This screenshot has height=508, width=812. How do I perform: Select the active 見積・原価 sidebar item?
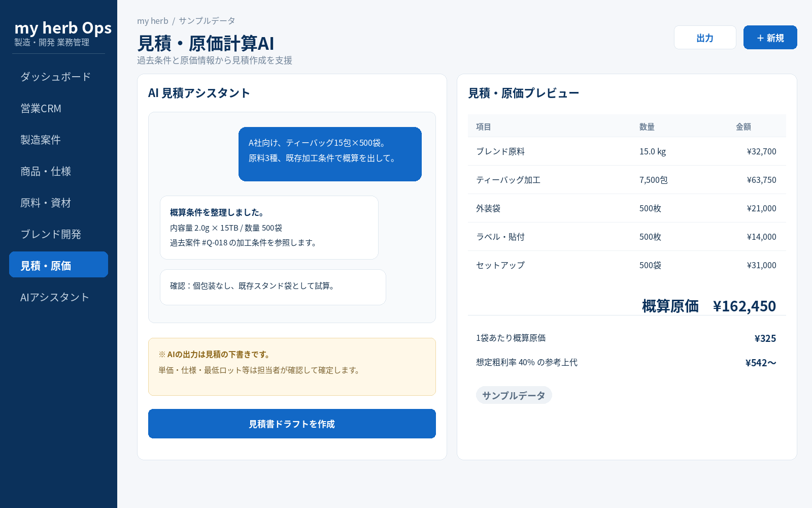click(x=58, y=265)
